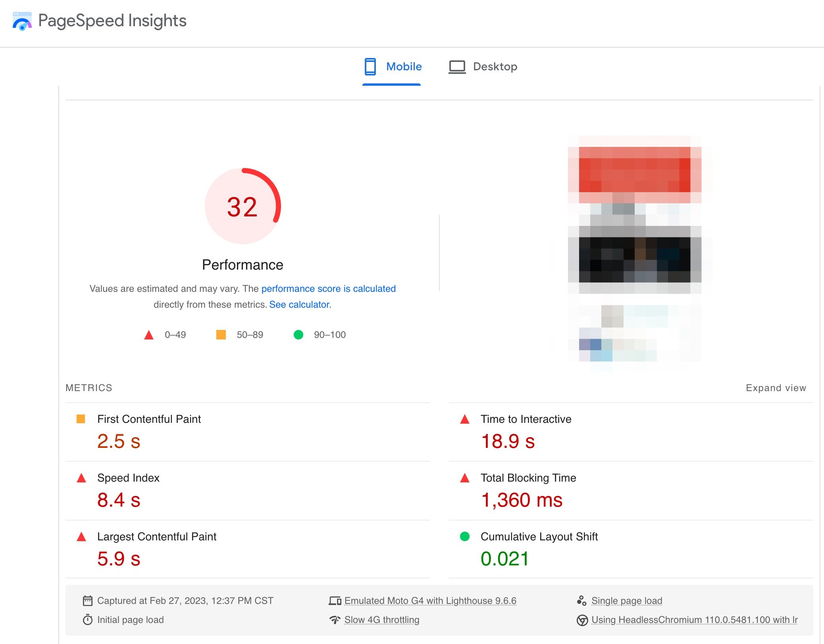Click the orange square 50–89 legend icon

[221, 335]
